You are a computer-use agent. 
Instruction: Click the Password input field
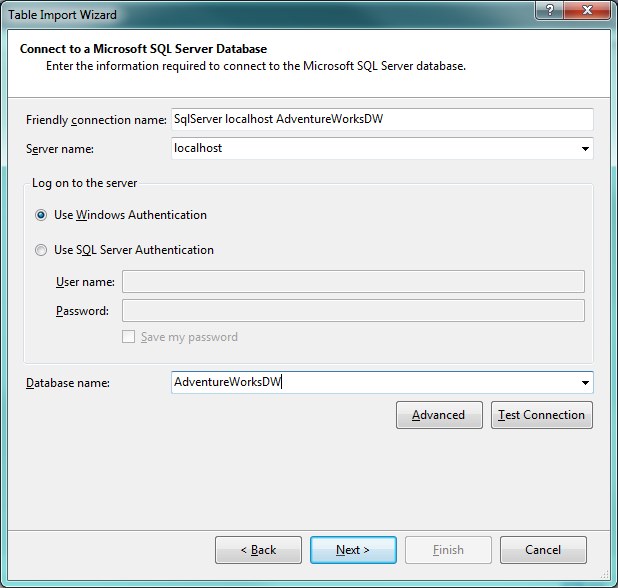[353, 311]
